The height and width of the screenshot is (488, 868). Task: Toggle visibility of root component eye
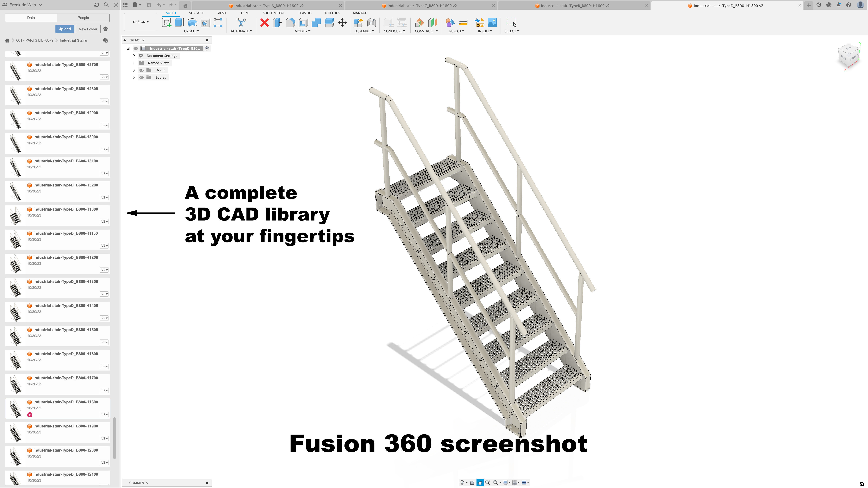[136, 48]
